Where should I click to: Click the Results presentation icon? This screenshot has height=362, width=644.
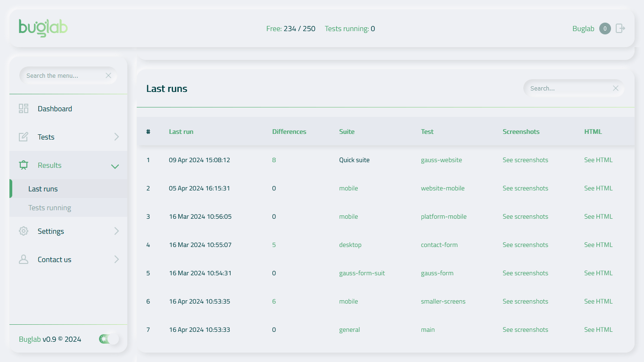(24, 165)
